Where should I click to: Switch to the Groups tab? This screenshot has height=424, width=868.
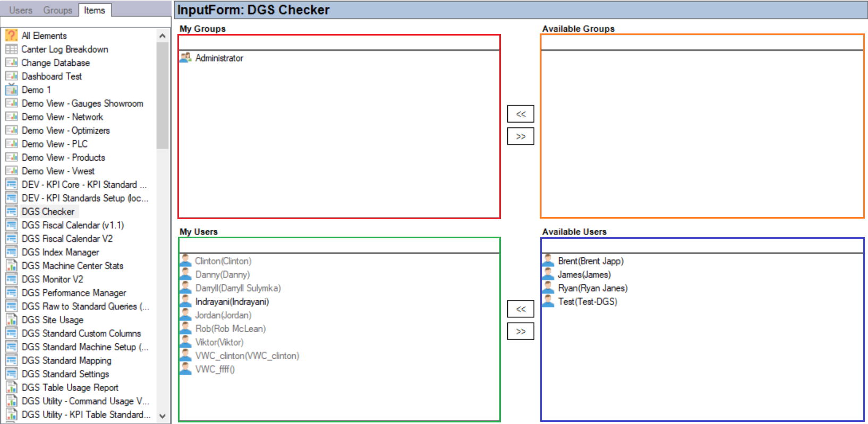[57, 10]
